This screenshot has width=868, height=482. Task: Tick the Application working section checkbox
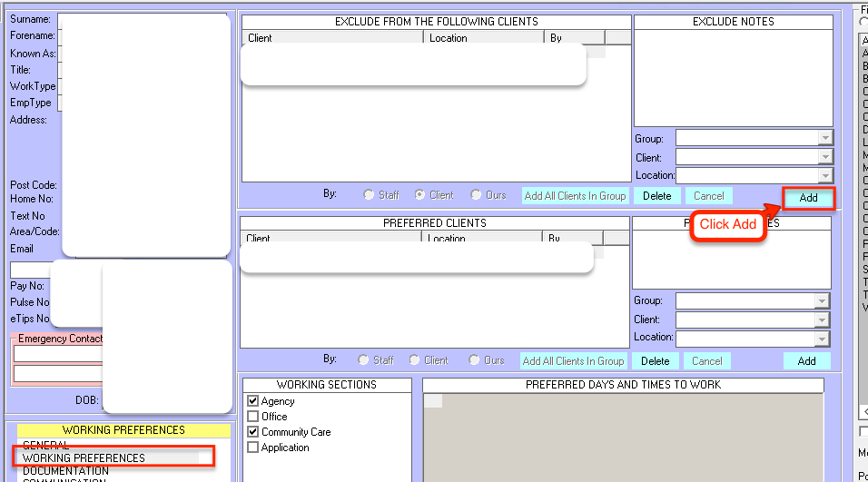[x=253, y=448]
